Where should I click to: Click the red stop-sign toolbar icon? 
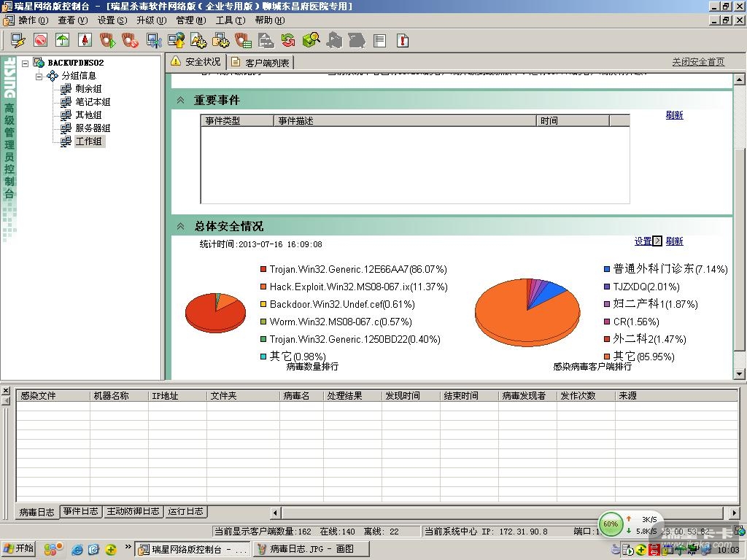[41, 40]
